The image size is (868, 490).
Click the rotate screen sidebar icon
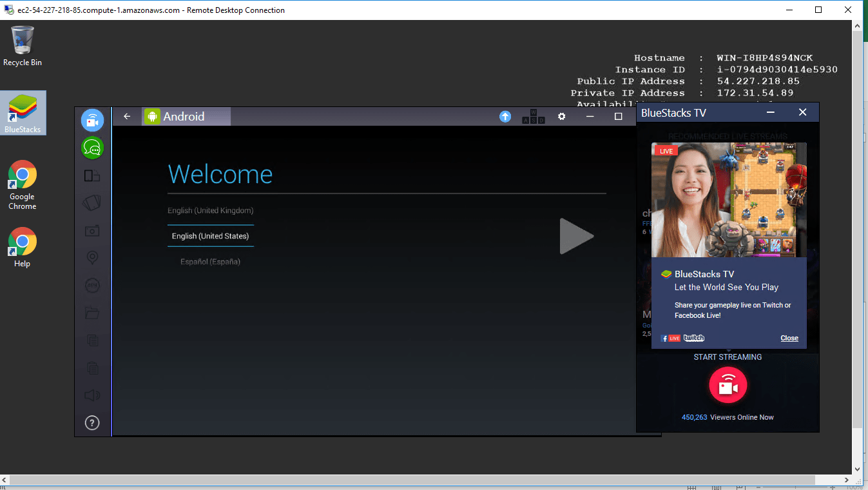[92, 175]
